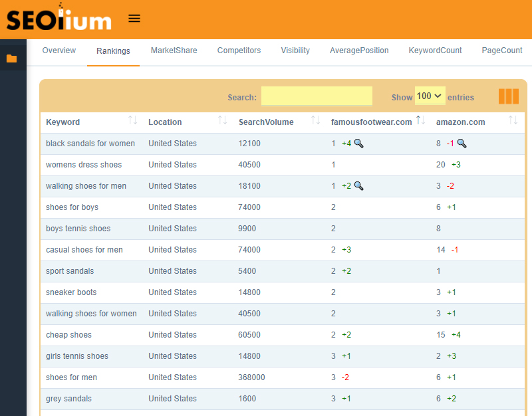Viewport: 532px width, 416px height.
Task: Click search volume 12100
Action: pos(249,144)
